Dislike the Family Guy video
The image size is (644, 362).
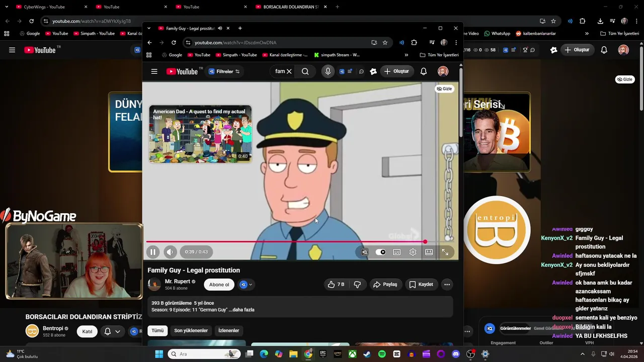357,285
